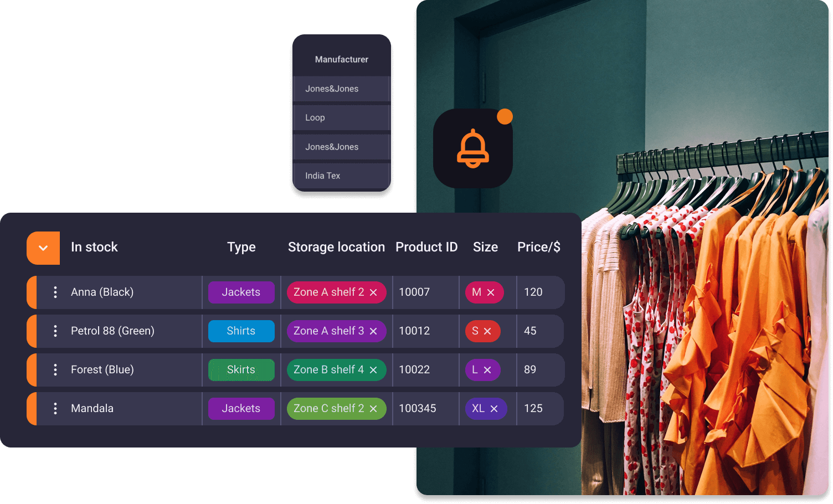The height and width of the screenshot is (504, 833).
Task: Click the blue Shirts type tag
Action: (241, 331)
